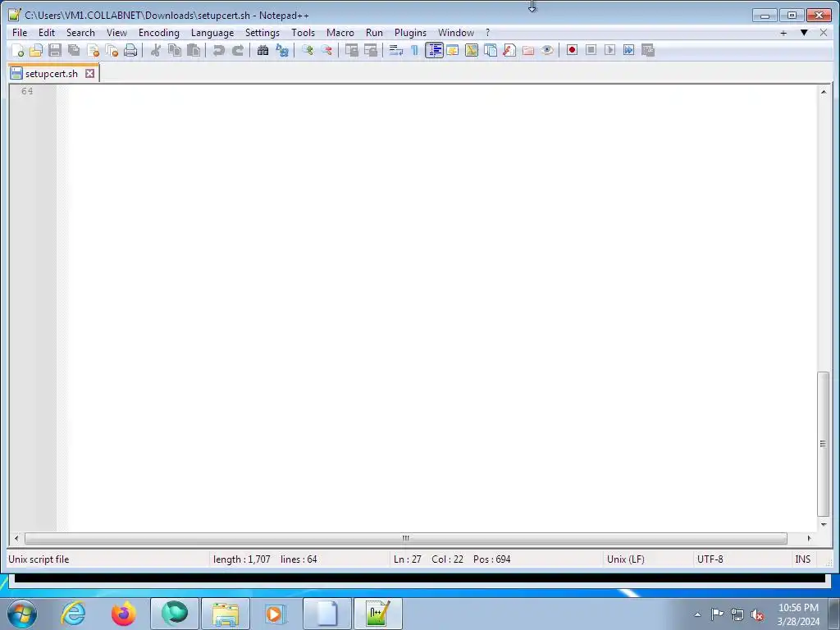
Task: Save current recorded macro icon
Action: pos(648,50)
